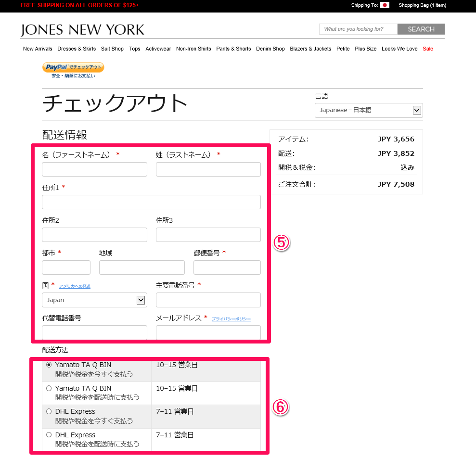The height and width of the screenshot is (458, 476).
Task: Open Plus Size menu
Action: coord(365,49)
